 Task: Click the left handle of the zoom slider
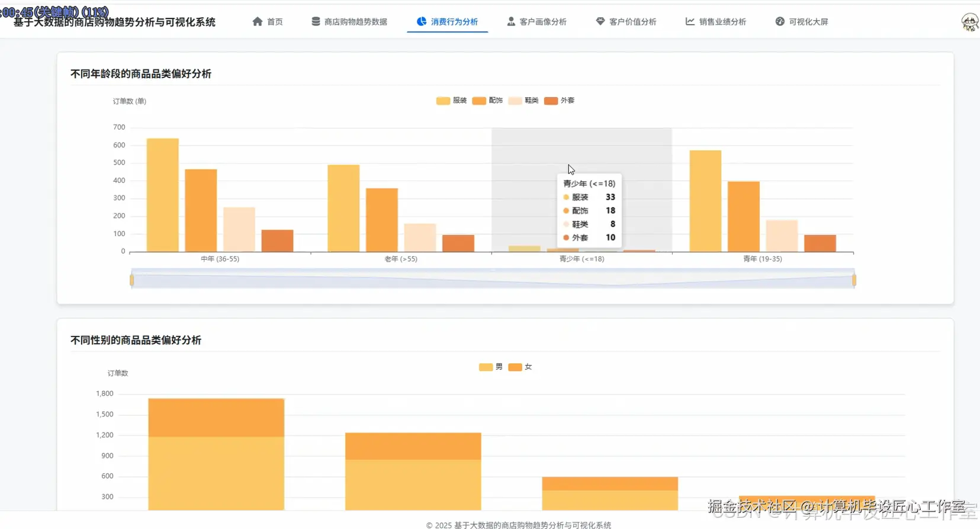131,280
